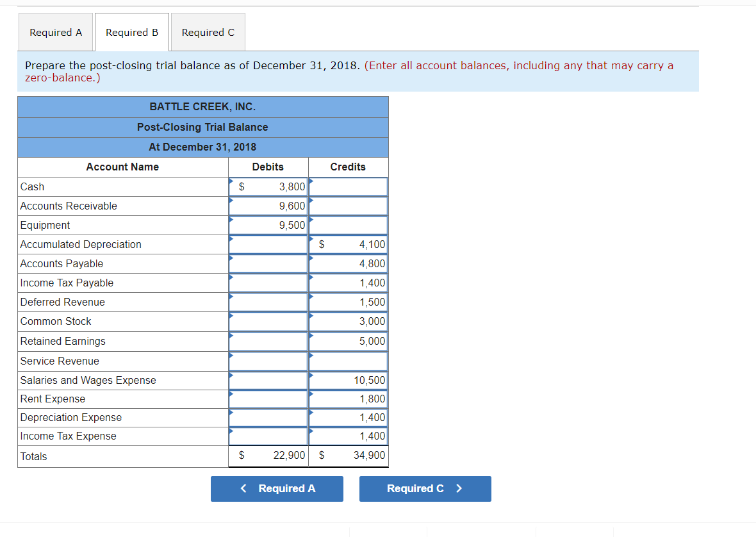Select the Cash account name cell
Viewport: 756px width, 537px height.
pyautogui.click(x=123, y=186)
